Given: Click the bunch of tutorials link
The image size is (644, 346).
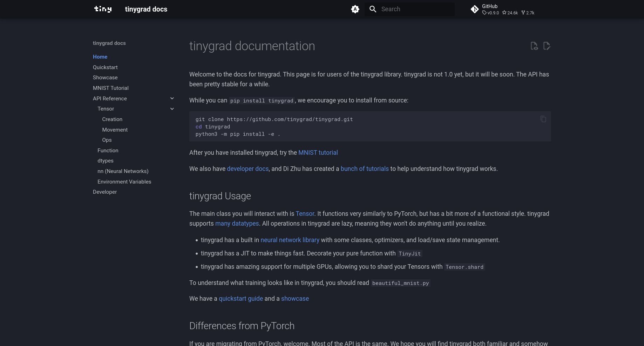Looking at the screenshot, I should pyautogui.click(x=365, y=169).
